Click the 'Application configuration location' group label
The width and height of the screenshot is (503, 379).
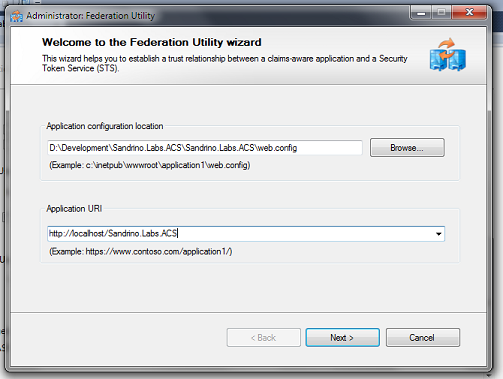[105, 126]
